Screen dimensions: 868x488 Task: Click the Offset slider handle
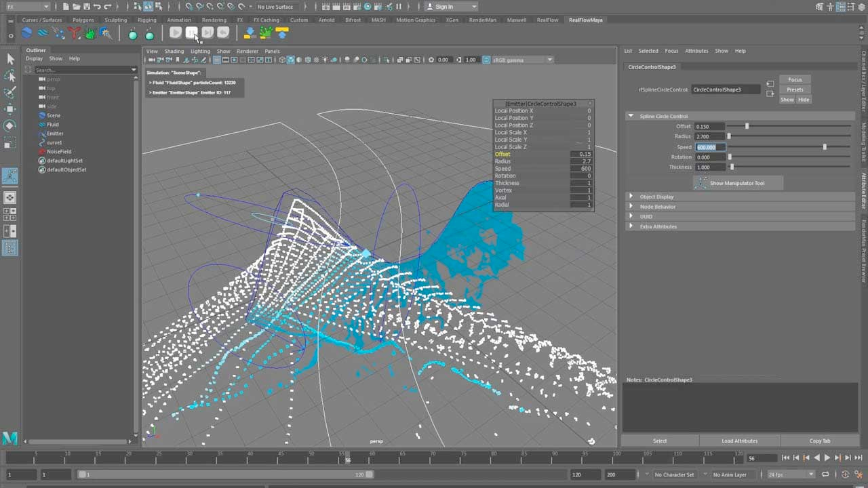tap(747, 126)
